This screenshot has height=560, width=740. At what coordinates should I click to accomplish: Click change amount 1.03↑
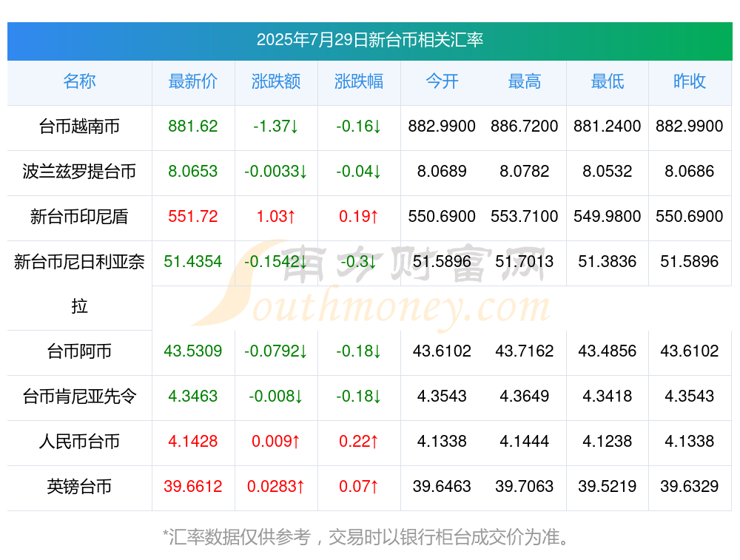276,217
